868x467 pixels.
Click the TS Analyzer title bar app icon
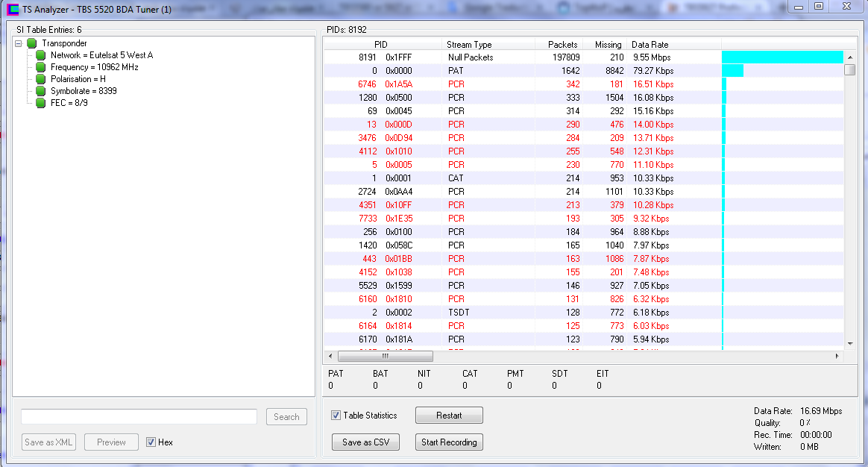13,9
